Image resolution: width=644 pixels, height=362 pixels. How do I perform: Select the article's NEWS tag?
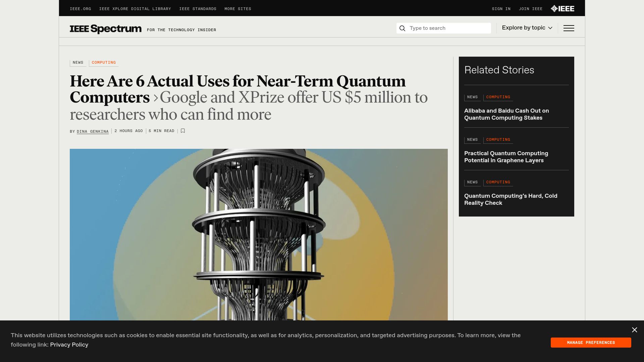coord(78,63)
